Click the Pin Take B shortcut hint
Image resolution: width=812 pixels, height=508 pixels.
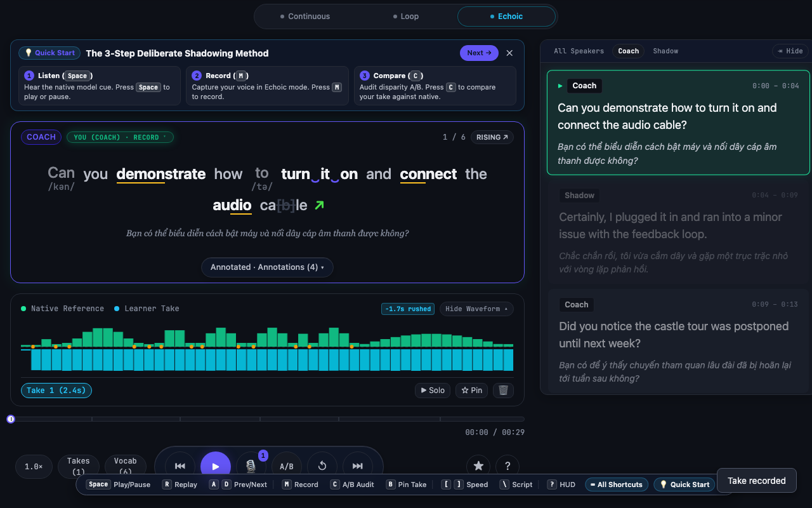coord(406,485)
